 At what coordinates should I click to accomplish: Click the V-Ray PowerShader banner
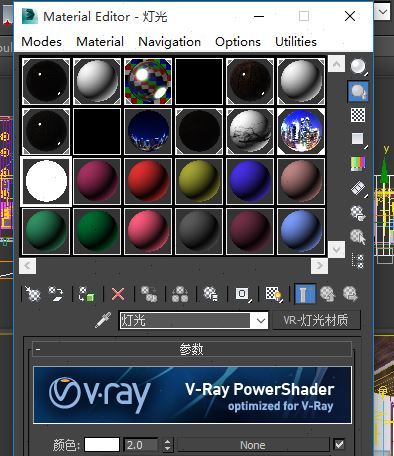[x=192, y=395]
